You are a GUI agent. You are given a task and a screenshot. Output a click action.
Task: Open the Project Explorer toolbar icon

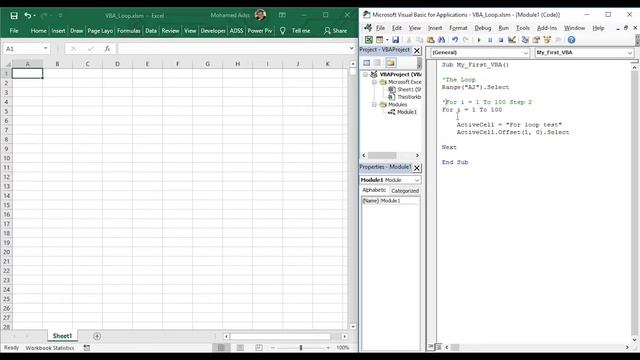(x=525, y=40)
